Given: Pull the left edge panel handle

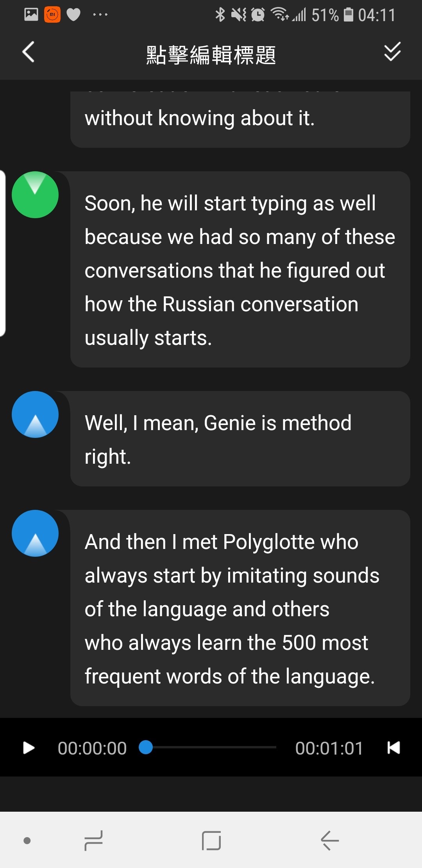Looking at the screenshot, I should 3,253.
